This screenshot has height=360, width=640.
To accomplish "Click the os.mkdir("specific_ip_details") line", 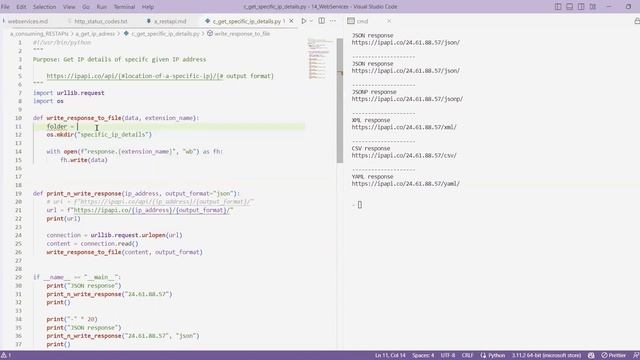I will [x=99, y=135].
